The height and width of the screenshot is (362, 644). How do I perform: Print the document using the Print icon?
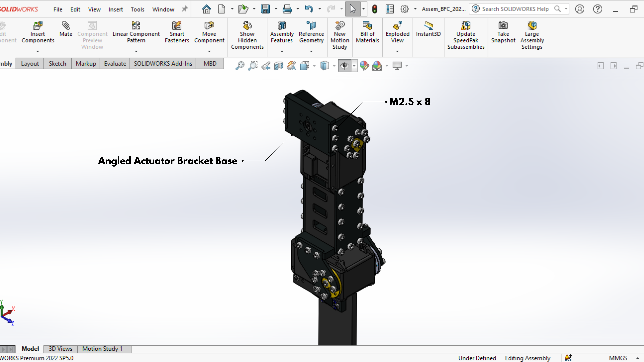287,9
